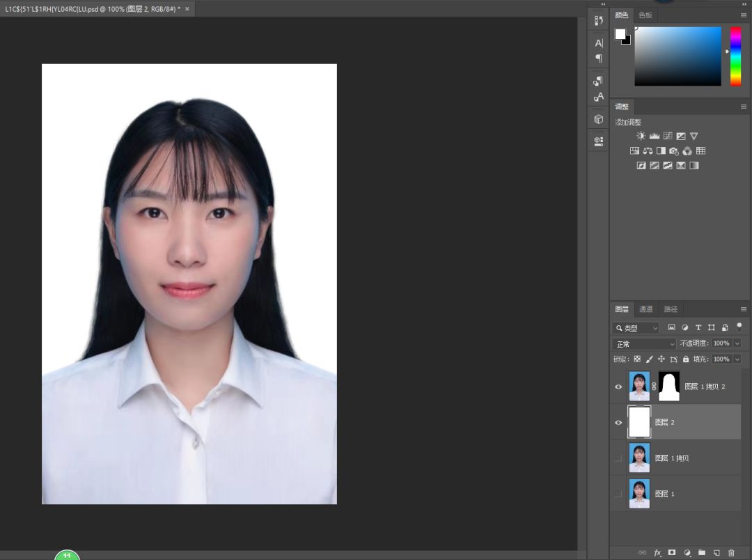
Task: Show the hidden layer 图层 1
Action: [618, 494]
